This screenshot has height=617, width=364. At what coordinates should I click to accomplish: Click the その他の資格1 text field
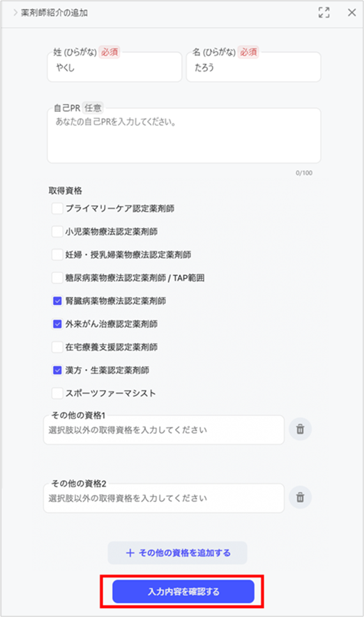pyautogui.click(x=164, y=430)
